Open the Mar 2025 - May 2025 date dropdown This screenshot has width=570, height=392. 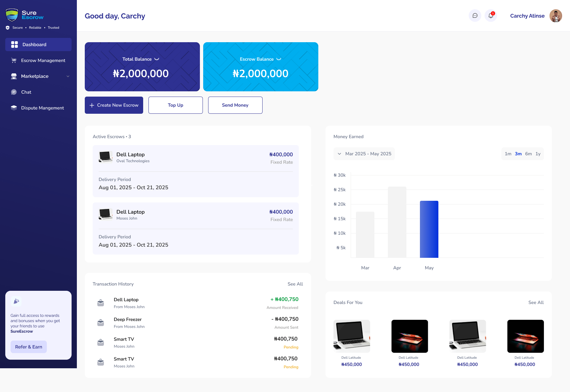364,154
